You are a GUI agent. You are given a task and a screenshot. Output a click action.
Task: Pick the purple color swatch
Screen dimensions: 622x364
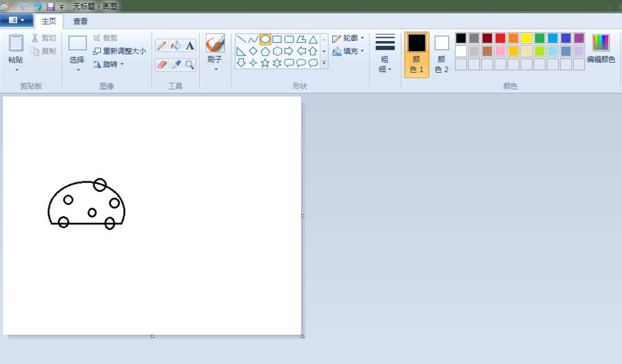(x=578, y=38)
